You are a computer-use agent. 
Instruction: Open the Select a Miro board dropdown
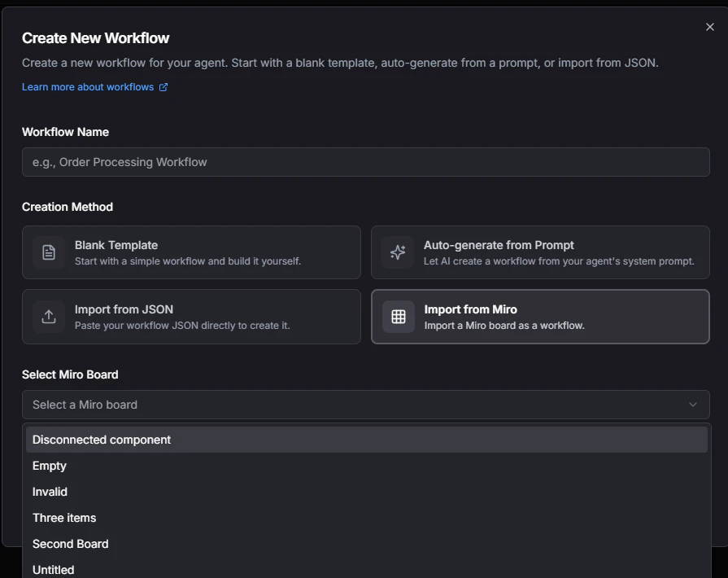[x=365, y=405]
